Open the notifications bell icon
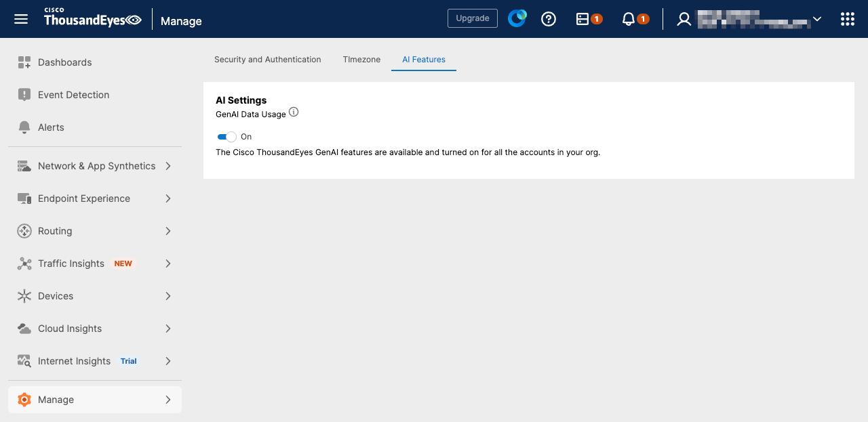The image size is (868, 422). [629, 19]
